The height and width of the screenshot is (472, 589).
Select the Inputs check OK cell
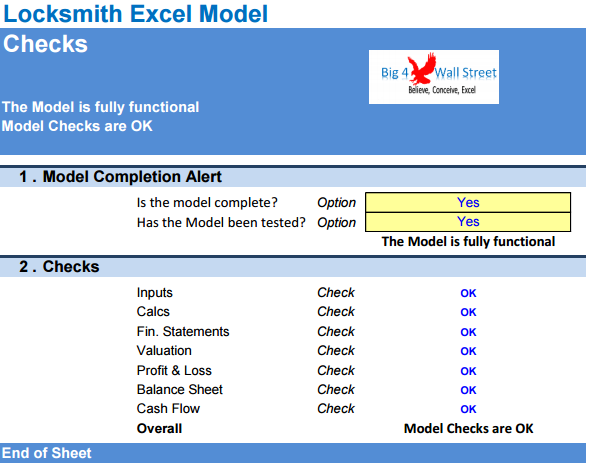click(x=468, y=293)
